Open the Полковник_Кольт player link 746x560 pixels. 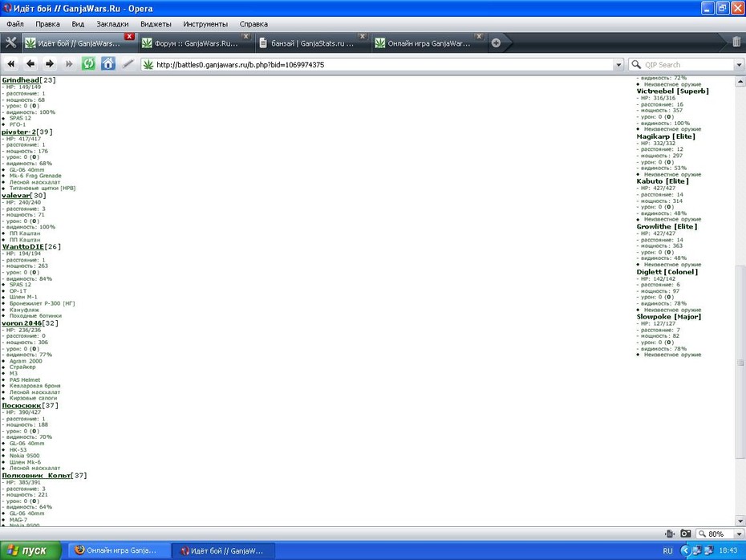click(x=36, y=475)
